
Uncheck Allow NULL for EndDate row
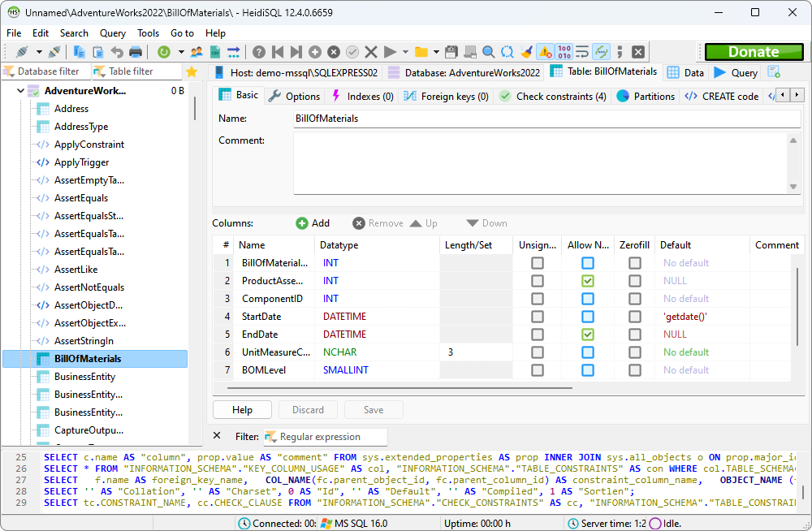[588, 335]
